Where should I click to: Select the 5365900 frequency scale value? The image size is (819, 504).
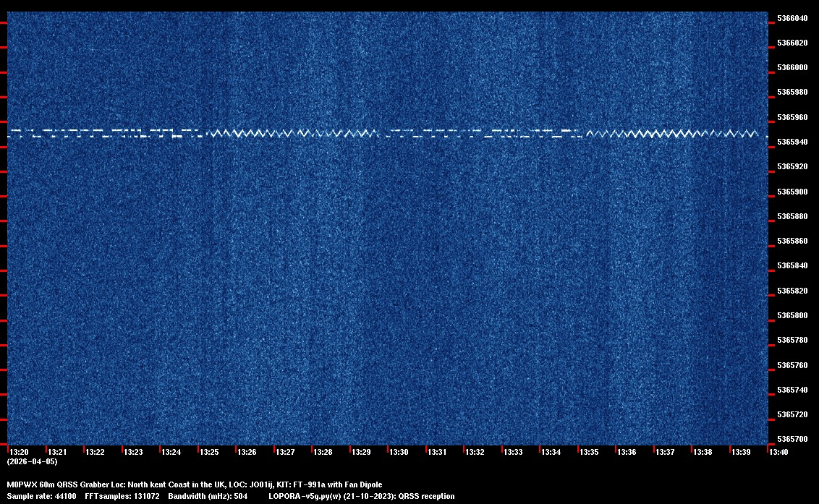[792, 192]
